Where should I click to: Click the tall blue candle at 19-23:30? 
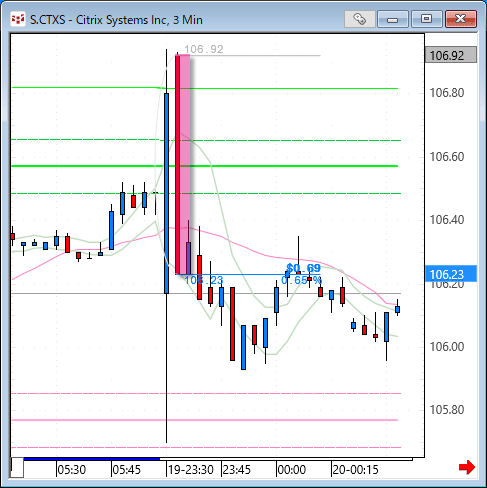(166, 193)
